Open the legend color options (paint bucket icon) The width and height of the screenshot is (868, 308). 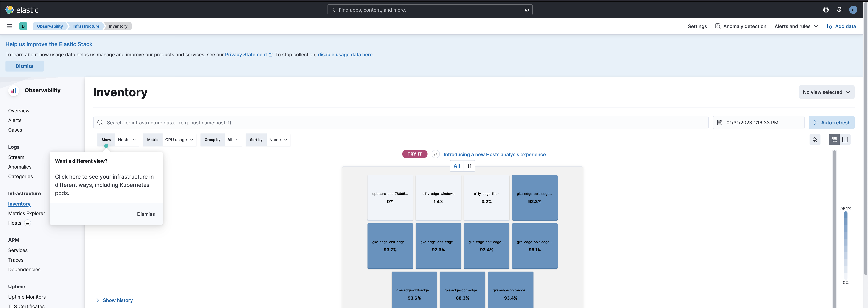[x=815, y=139]
